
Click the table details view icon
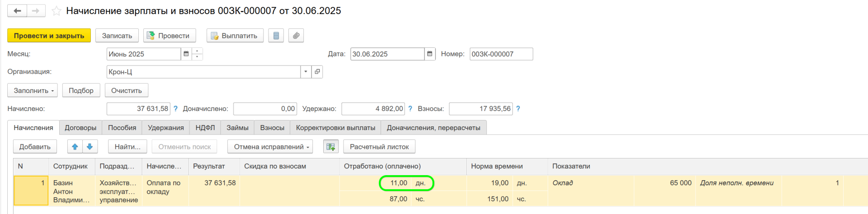click(331, 147)
